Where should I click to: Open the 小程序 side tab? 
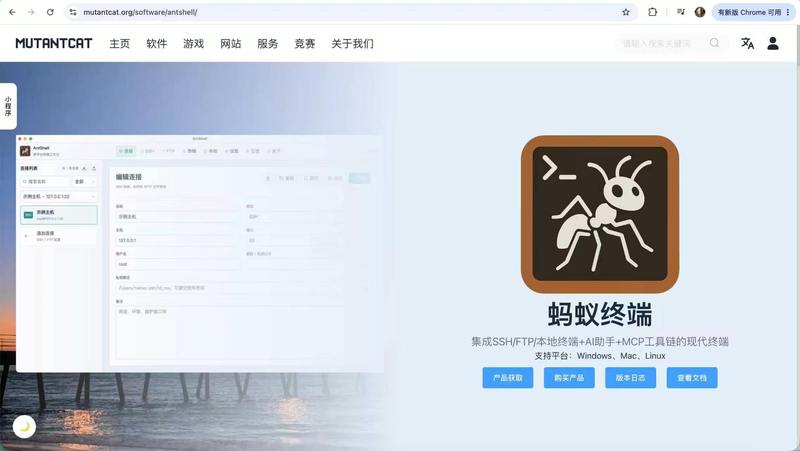tap(8, 106)
